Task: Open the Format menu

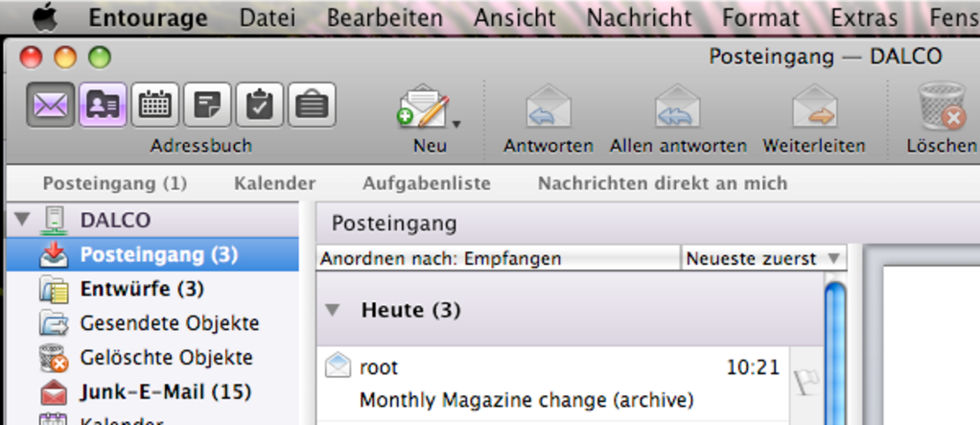Action: tap(760, 17)
